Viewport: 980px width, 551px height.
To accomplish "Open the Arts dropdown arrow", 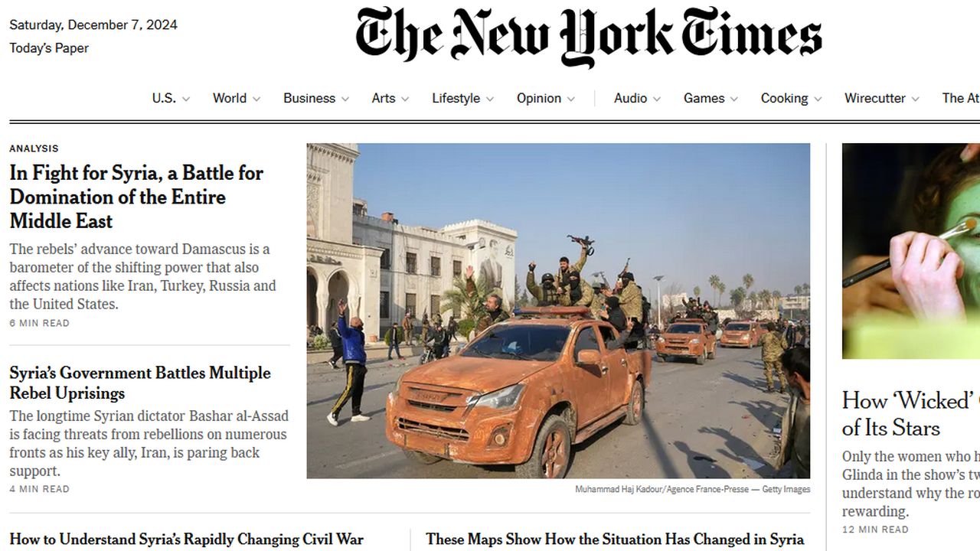I will tap(405, 99).
